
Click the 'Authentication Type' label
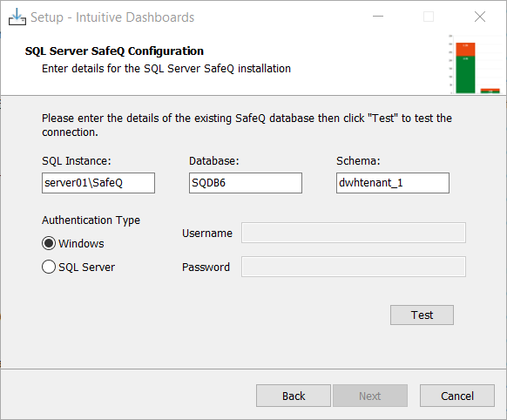click(x=91, y=220)
